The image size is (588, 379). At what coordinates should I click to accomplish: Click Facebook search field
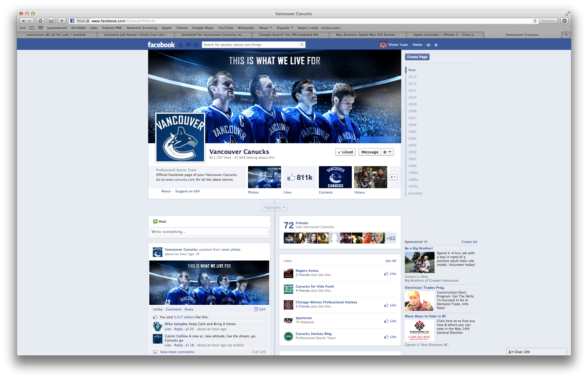250,45
